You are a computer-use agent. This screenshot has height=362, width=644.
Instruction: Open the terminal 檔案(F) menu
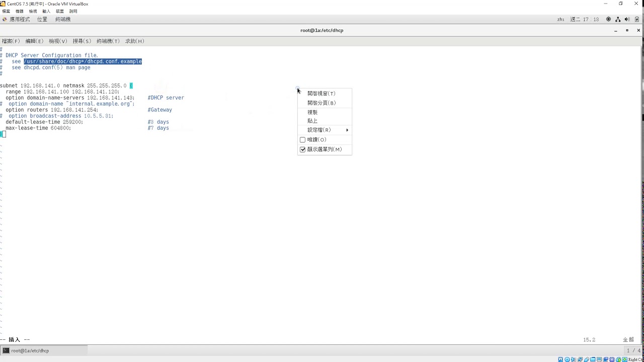point(11,41)
